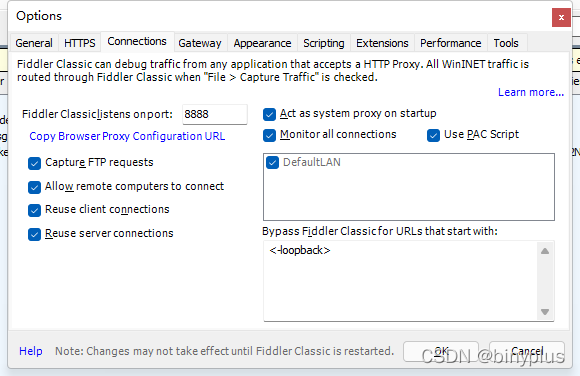Open the Gateway tab
The width and height of the screenshot is (580, 376).
coord(200,43)
